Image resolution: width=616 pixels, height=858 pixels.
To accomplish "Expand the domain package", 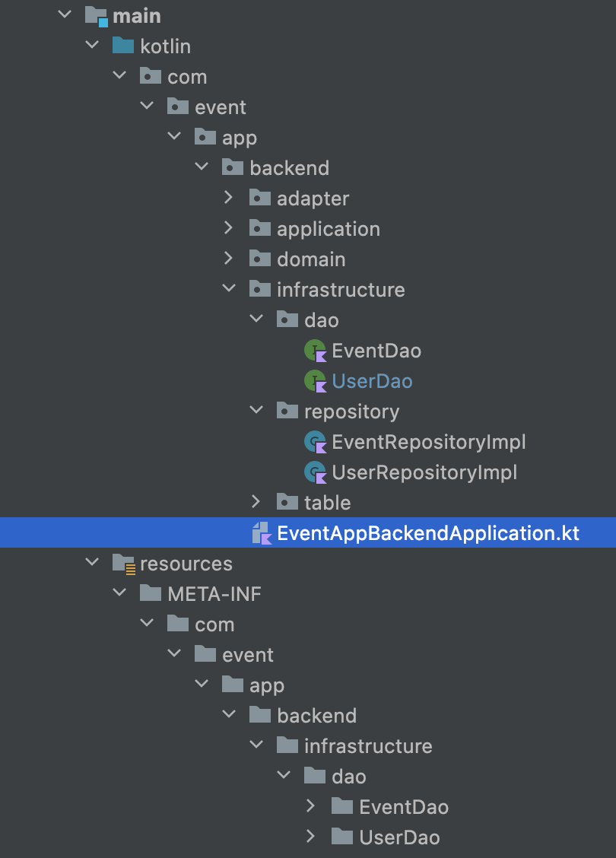I will pos(229,259).
